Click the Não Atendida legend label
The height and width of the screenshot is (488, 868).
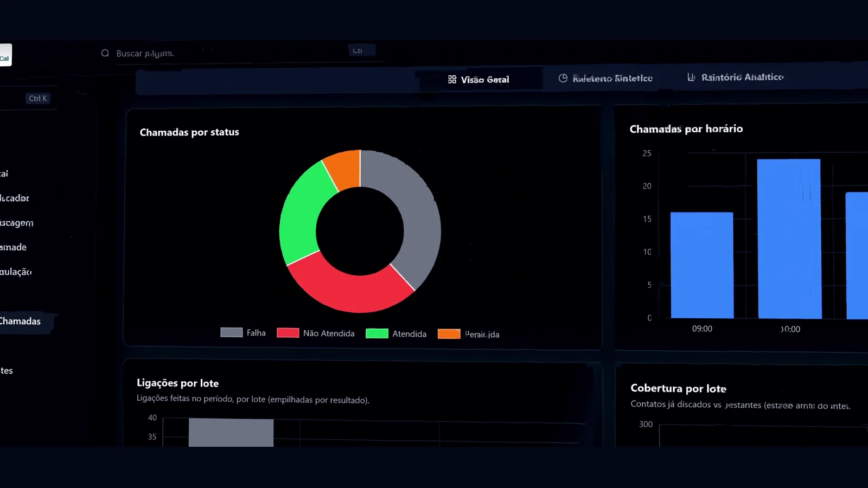(x=329, y=333)
